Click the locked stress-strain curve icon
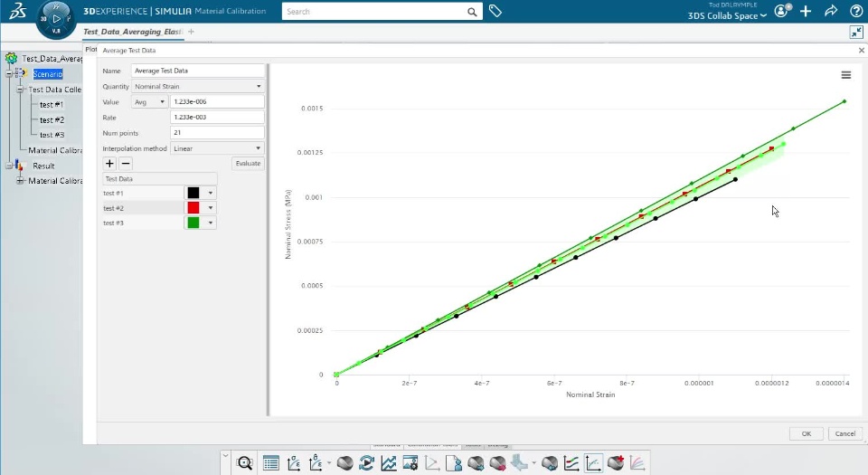868x475 pixels. [316, 462]
